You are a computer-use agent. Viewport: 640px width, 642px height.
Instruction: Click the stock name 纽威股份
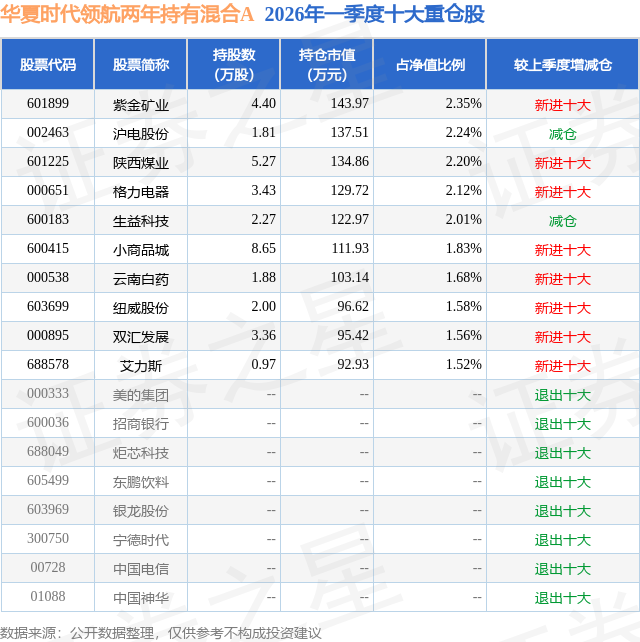[x=140, y=309]
